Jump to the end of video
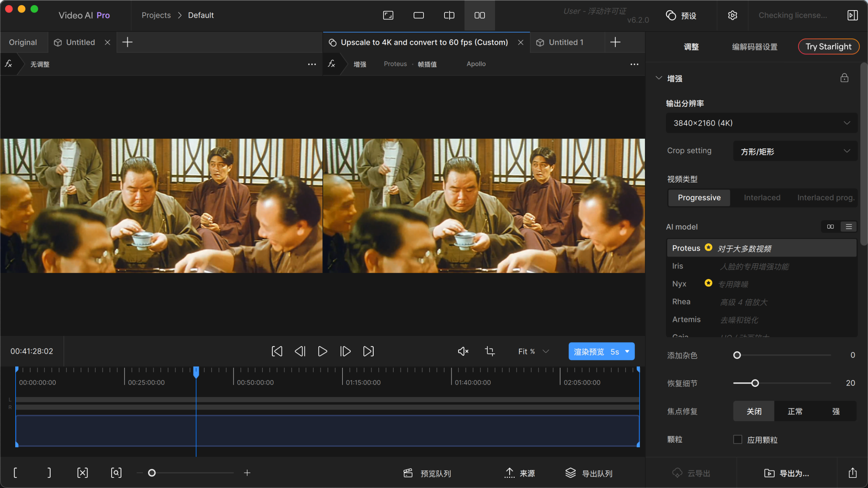The width and height of the screenshot is (868, 488). (369, 351)
